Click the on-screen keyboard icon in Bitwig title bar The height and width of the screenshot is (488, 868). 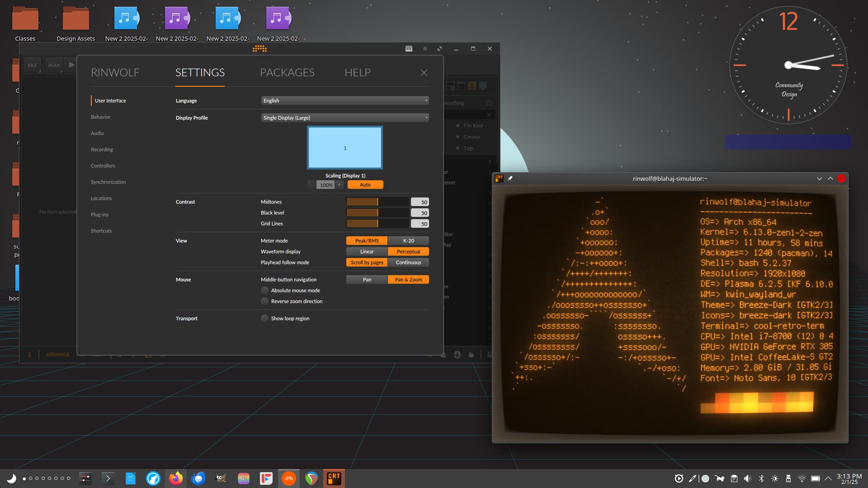point(409,49)
